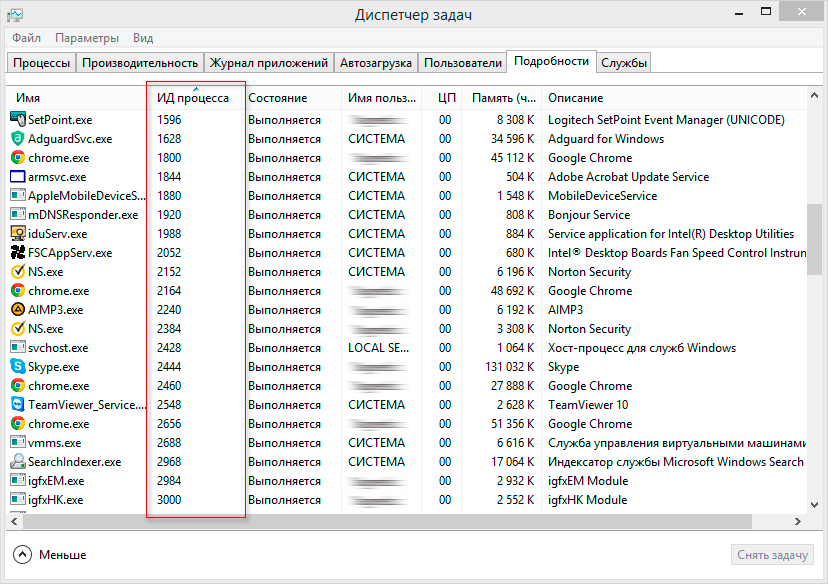Click the Skype.exe icon

18,366
